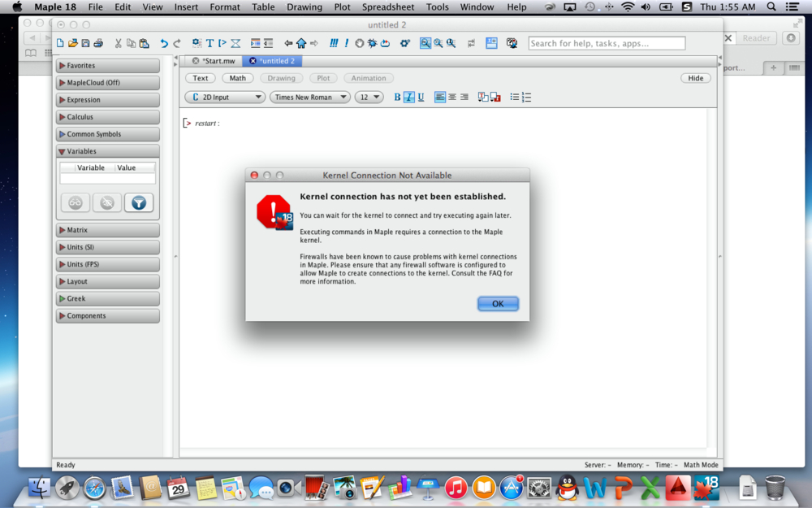The height and width of the screenshot is (508, 812).
Task: Click the Reader button in Safari window
Action: coord(756,38)
